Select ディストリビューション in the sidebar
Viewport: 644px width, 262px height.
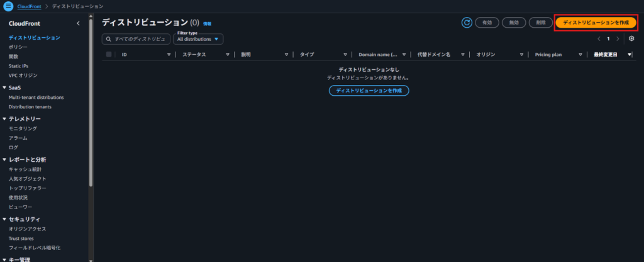pos(35,37)
